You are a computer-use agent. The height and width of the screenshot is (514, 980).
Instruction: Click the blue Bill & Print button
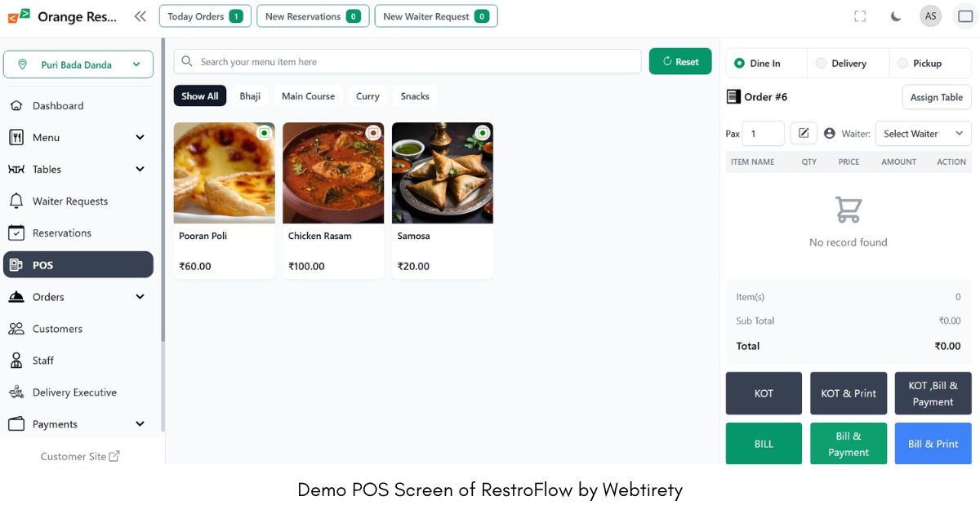[933, 444]
